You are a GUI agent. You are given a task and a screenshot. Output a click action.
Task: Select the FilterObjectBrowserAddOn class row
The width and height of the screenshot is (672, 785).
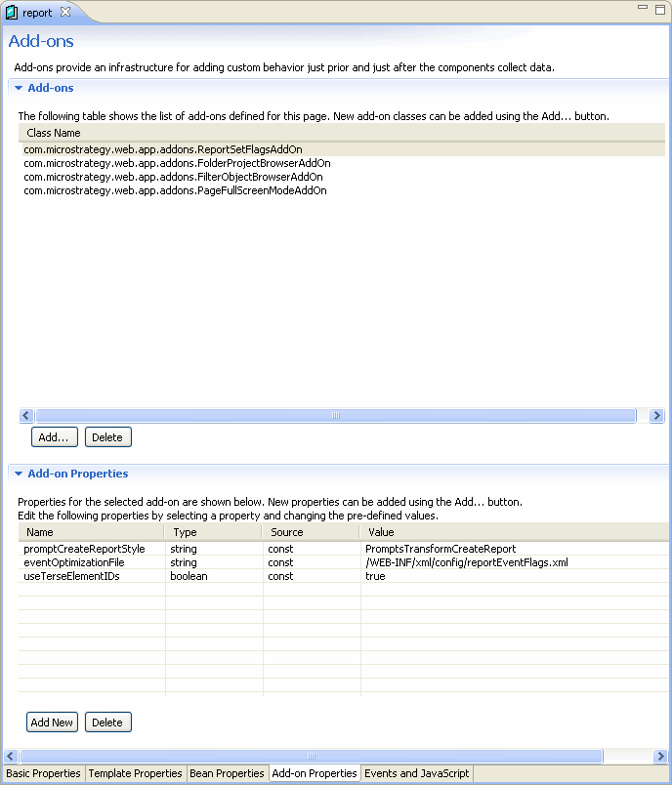coord(344,177)
